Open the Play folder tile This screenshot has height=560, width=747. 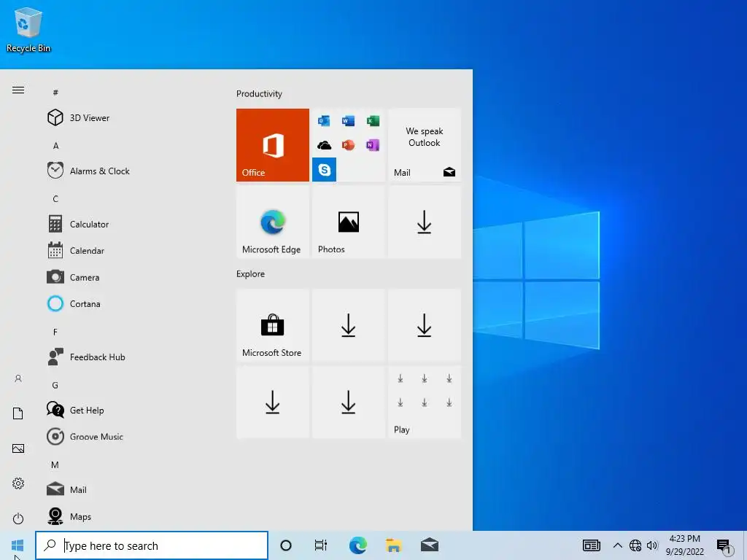(x=425, y=402)
